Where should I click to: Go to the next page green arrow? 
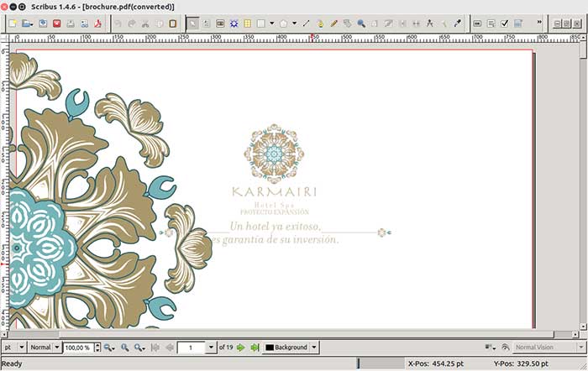(241, 347)
